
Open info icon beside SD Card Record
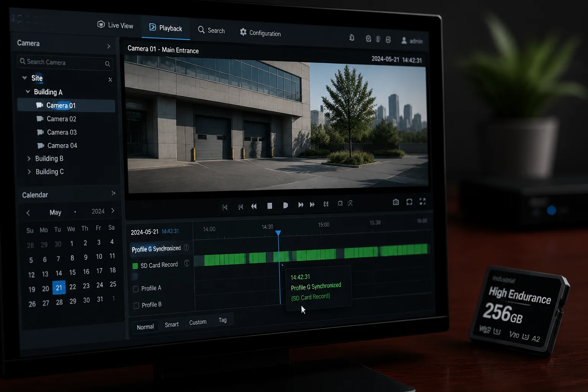click(x=187, y=263)
